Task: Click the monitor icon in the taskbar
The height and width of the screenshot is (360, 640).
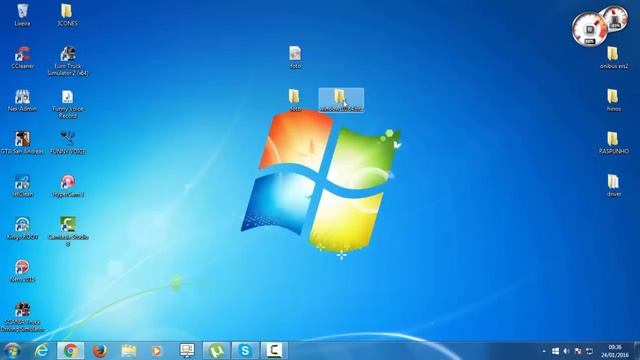Action: pos(187,351)
